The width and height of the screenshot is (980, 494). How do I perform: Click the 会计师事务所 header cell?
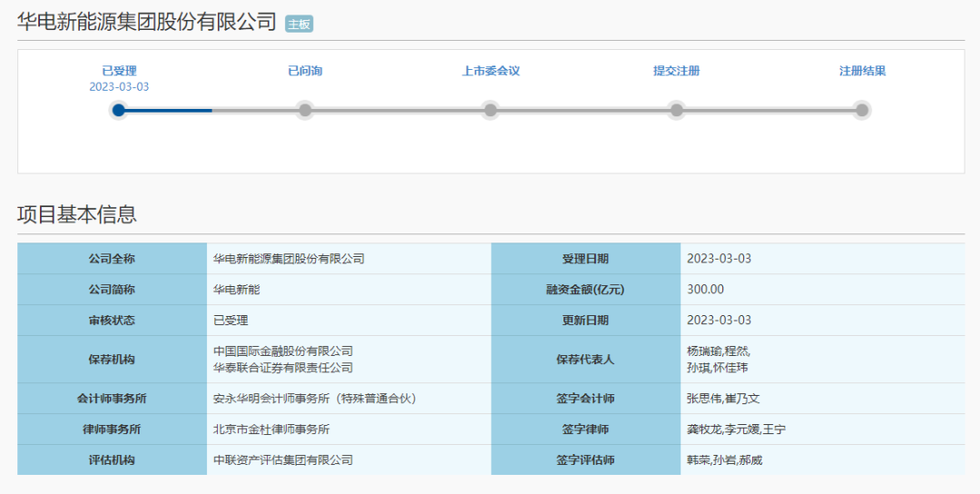112,399
